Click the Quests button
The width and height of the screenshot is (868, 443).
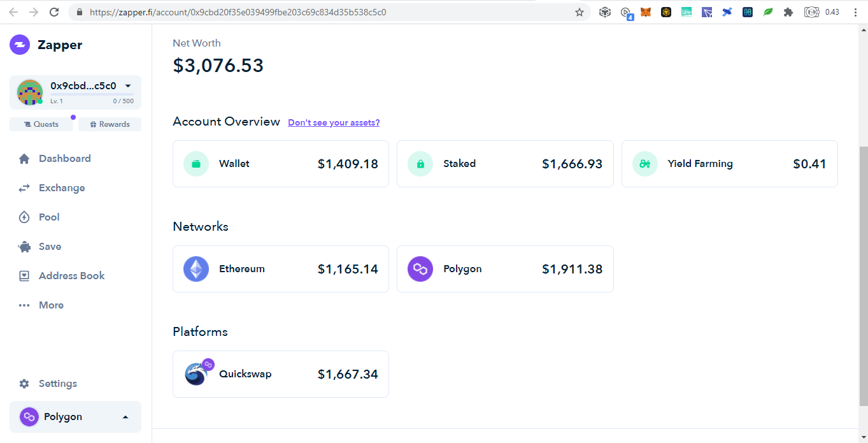42,124
